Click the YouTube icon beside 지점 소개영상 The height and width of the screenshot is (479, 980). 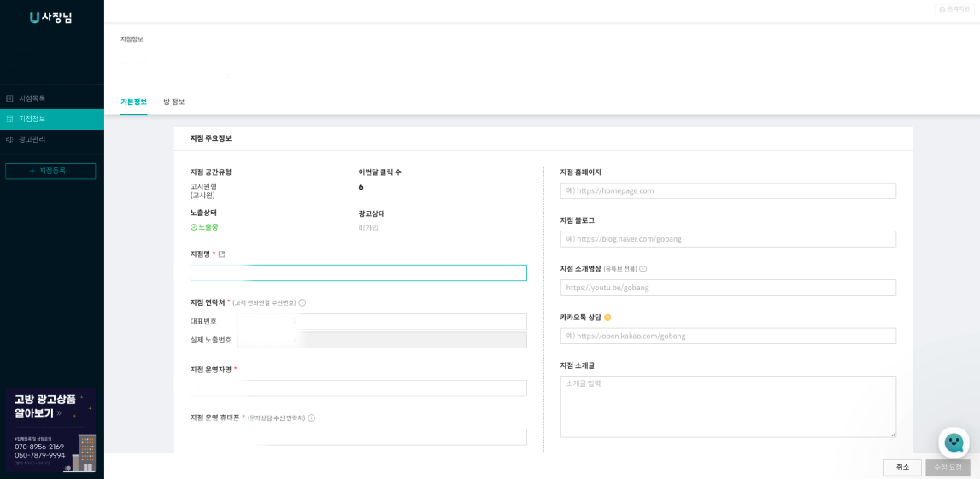tap(643, 269)
